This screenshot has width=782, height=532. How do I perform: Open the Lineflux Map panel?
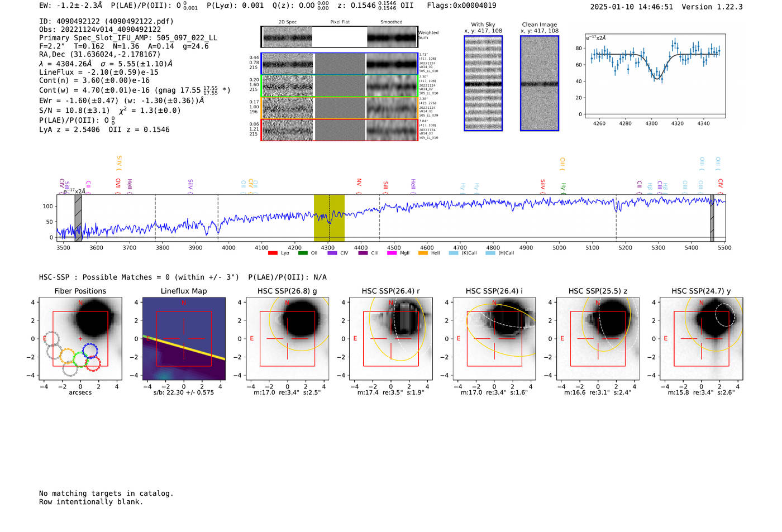[184, 339]
